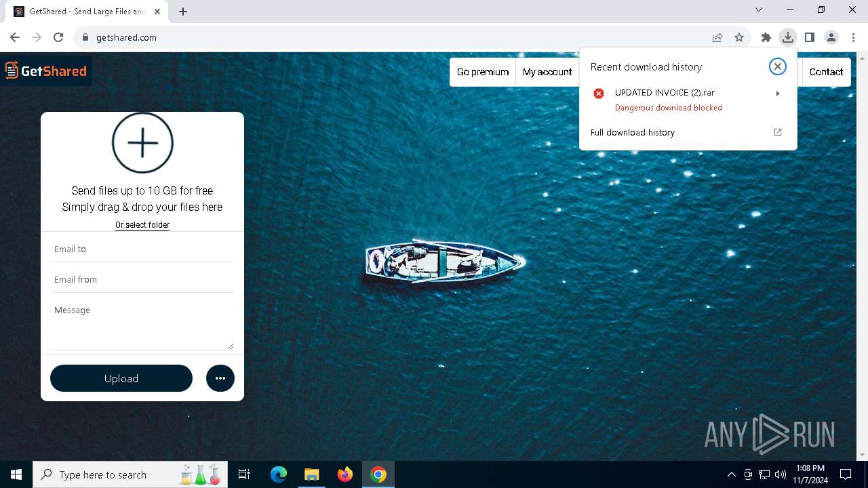Reload the page

tap(58, 37)
